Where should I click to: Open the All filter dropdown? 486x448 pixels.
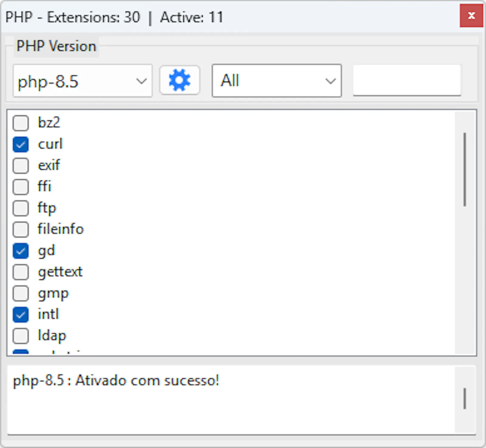point(277,81)
